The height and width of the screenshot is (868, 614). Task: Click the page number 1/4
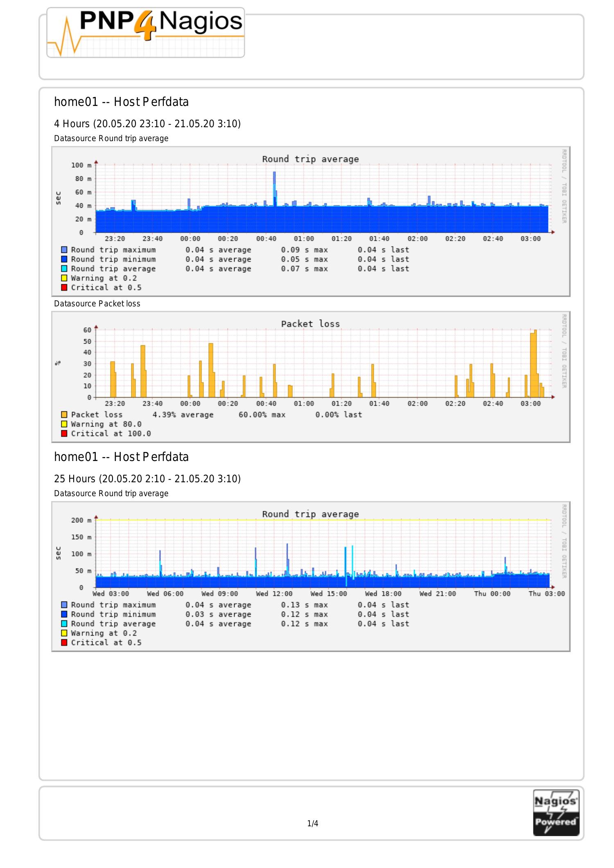click(x=313, y=823)
